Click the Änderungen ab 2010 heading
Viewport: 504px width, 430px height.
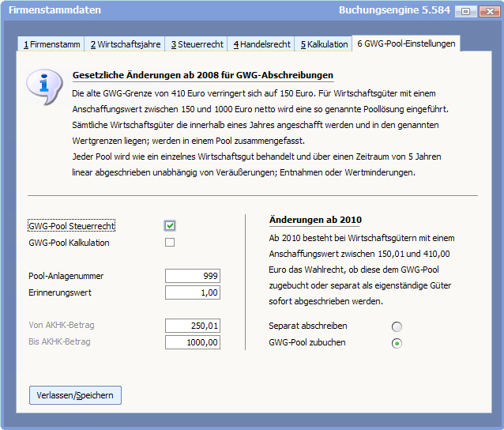315,220
